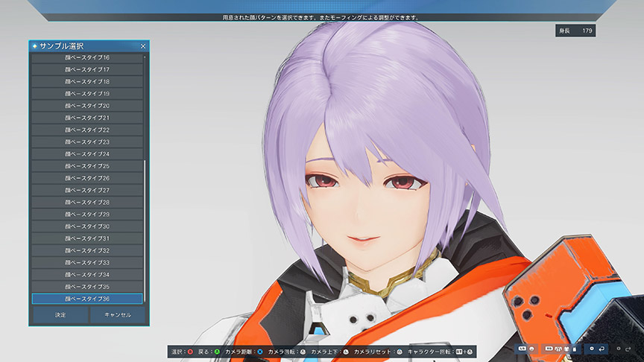This screenshot has height=362, width=644.
Task: Select 顔ベースタイプ36 in the list
Action: pyautogui.click(x=86, y=299)
